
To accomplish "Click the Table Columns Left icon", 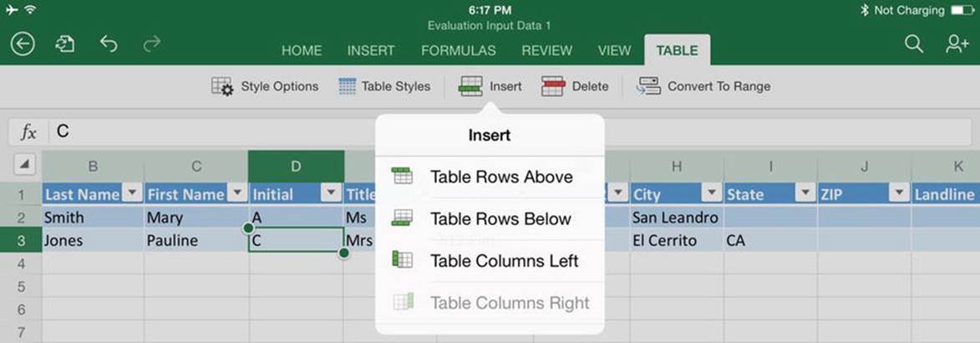I will pyautogui.click(x=402, y=259).
